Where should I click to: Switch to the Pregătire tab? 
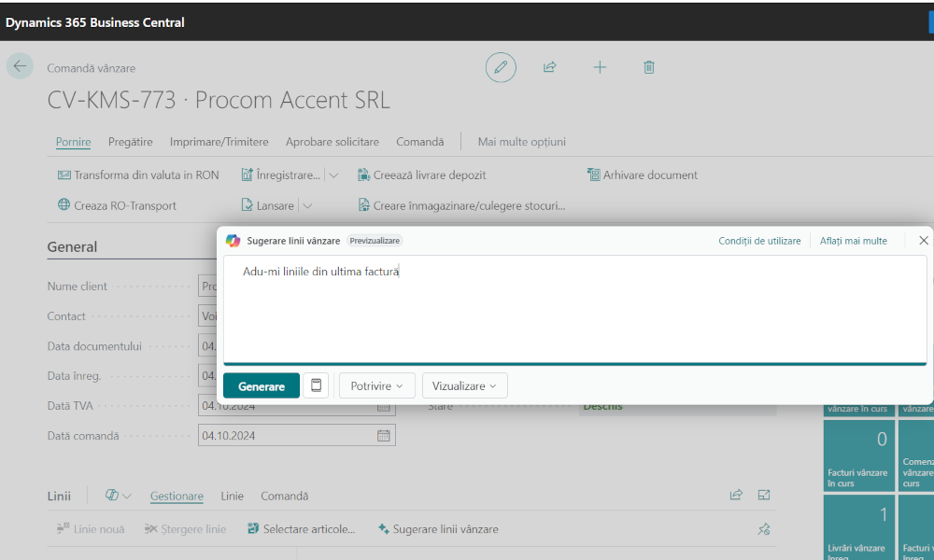coord(130,142)
